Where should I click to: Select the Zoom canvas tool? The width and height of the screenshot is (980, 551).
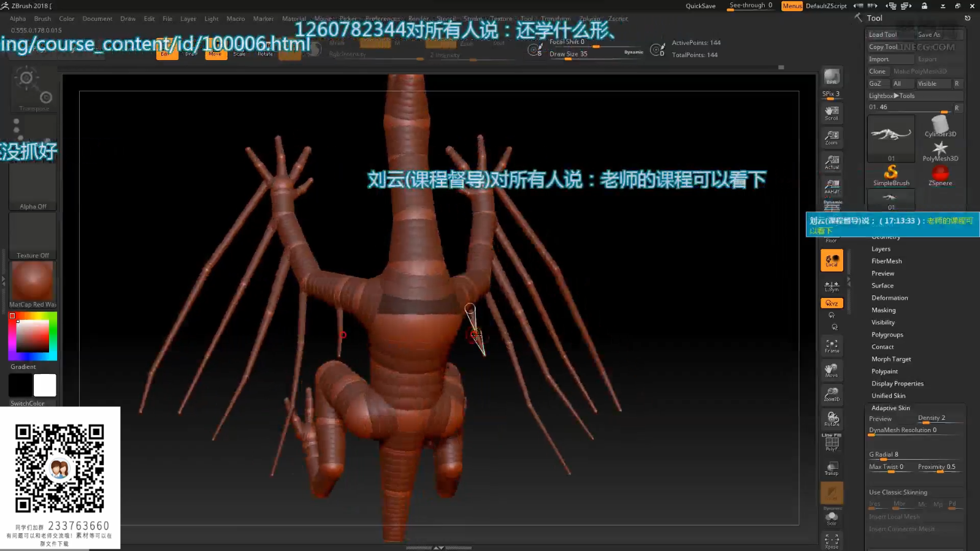832,137
